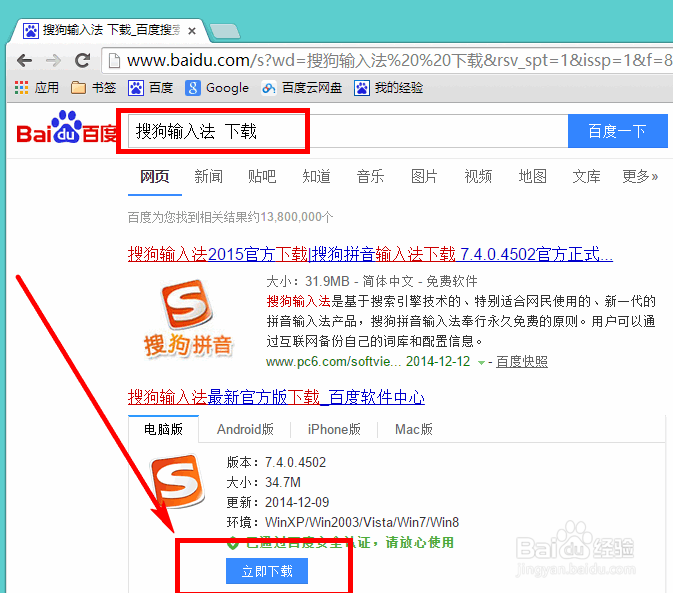Click the 立即下载 download button
673x593 pixels.
267,571
